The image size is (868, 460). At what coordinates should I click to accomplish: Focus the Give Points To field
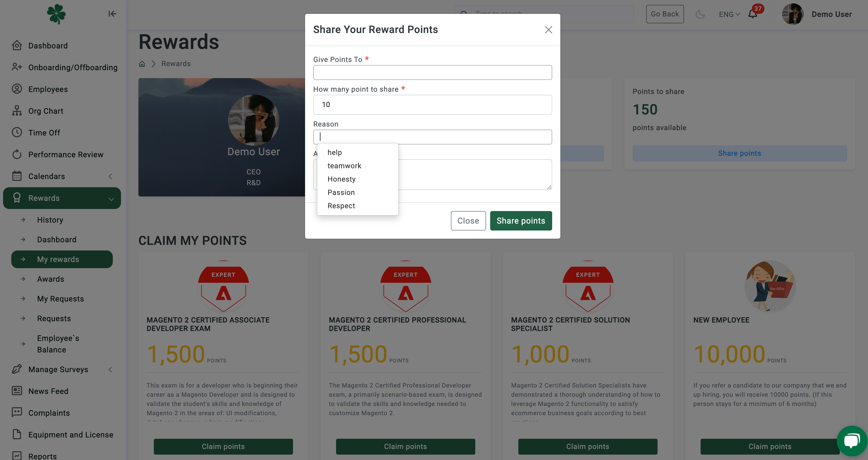coord(432,72)
